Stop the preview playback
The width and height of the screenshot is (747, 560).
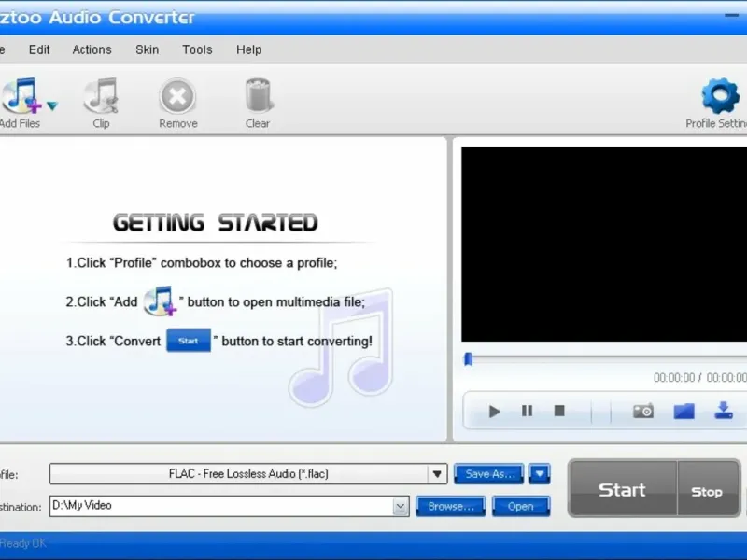[559, 411]
